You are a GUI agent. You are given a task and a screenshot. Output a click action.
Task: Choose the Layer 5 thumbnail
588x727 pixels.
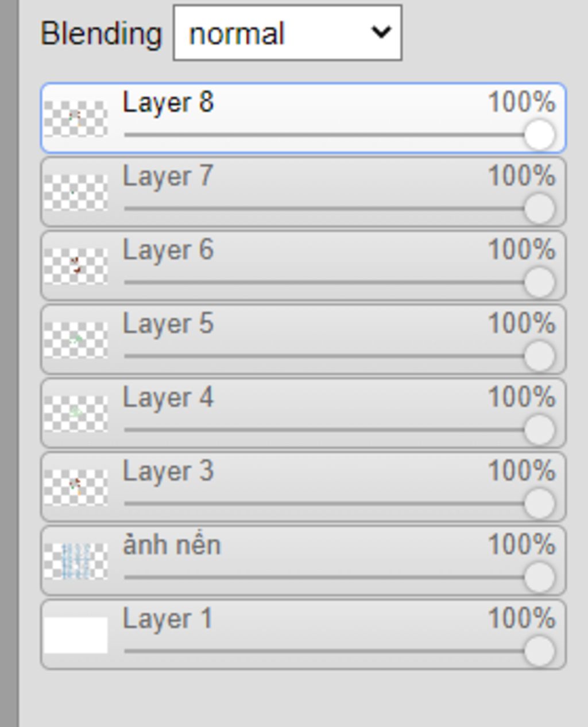coord(76,340)
